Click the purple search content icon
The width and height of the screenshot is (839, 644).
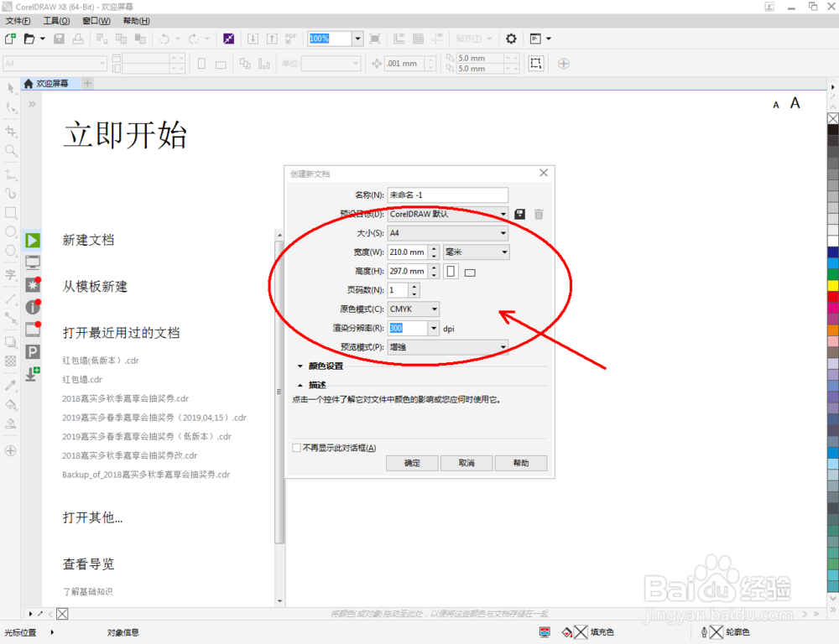tap(228, 39)
